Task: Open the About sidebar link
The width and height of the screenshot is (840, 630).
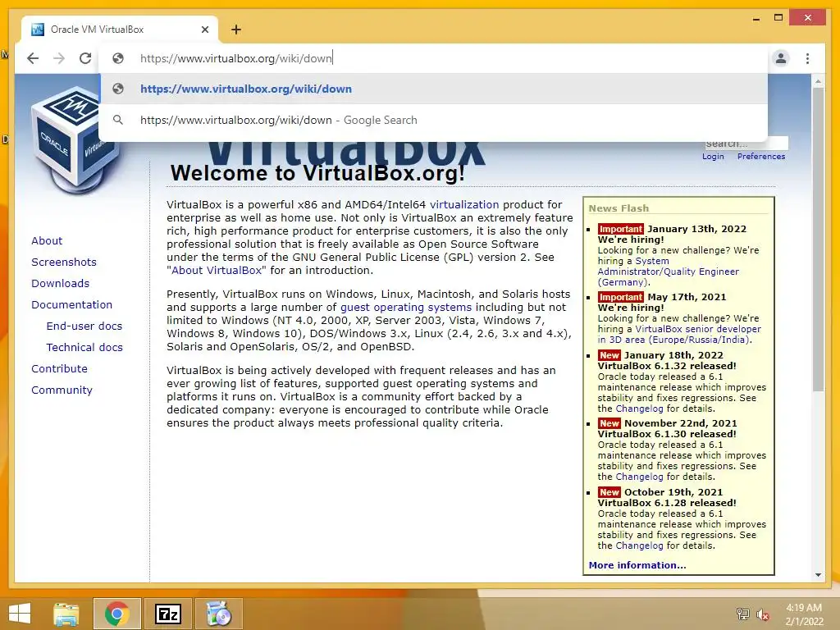Action: [x=47, y=240]
